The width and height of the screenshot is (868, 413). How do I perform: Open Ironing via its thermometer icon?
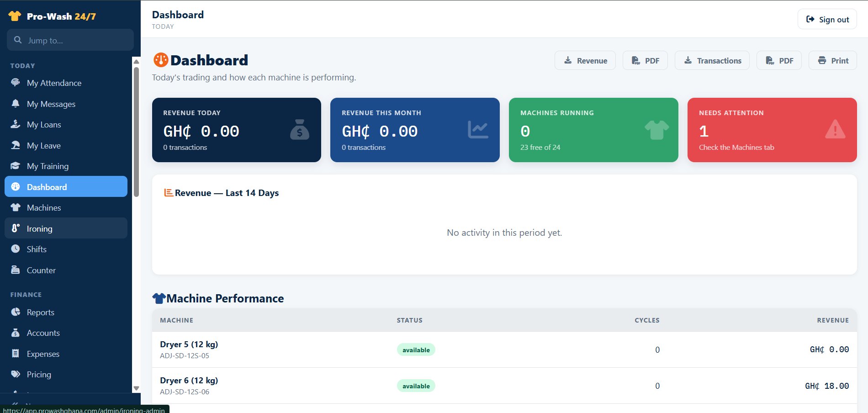16,228
